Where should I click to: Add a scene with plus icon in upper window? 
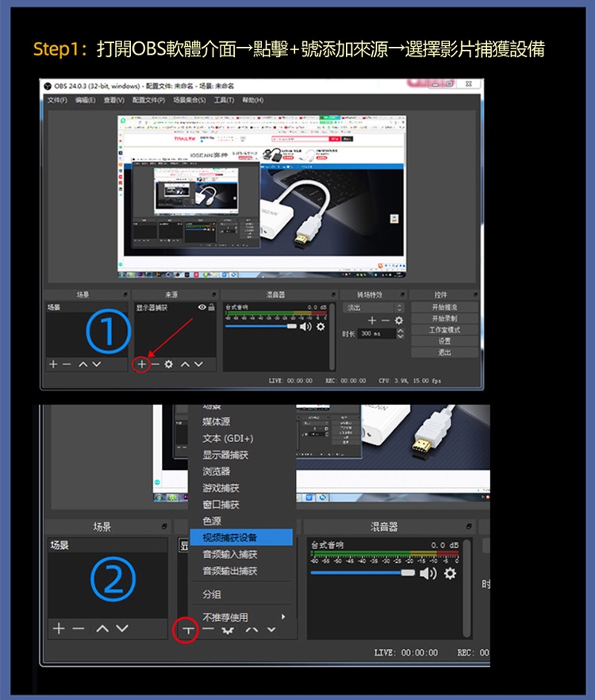point(53,364)
